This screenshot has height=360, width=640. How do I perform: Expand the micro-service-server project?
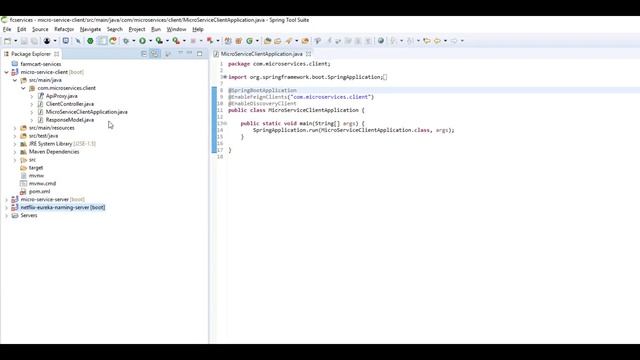(6, 200)
